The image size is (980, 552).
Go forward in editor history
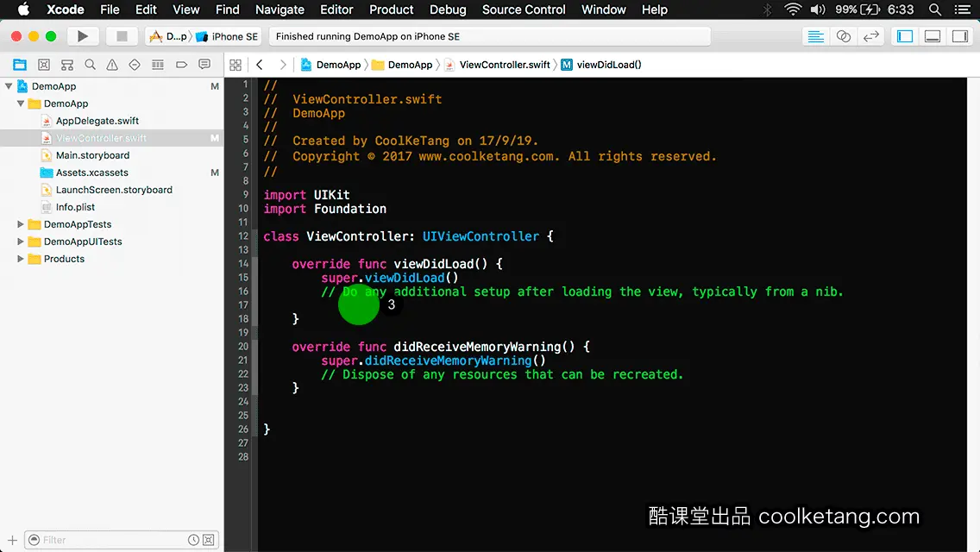click(x=282, y=65)
